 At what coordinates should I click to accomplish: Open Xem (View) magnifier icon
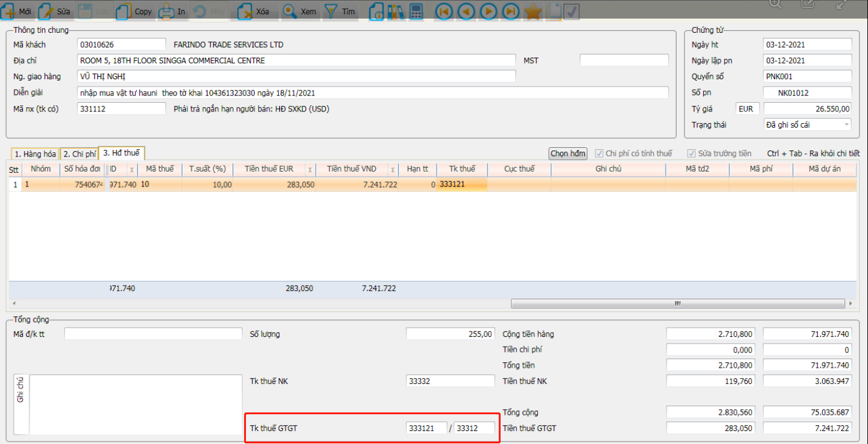pyautogui.click(x=290, y=11)
